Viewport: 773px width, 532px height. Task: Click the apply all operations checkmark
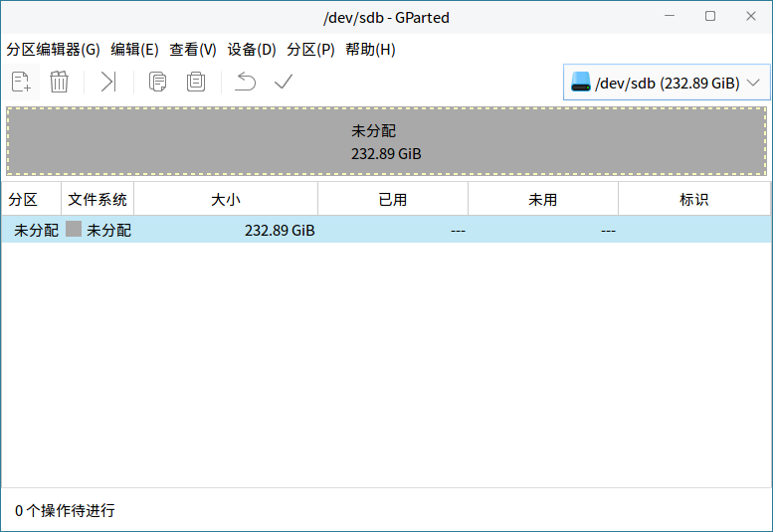click(284, 83)
